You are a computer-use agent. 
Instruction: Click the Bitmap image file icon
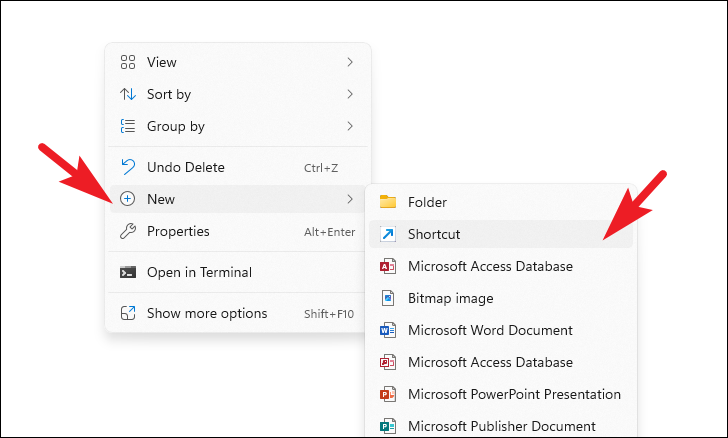[388, 298]
